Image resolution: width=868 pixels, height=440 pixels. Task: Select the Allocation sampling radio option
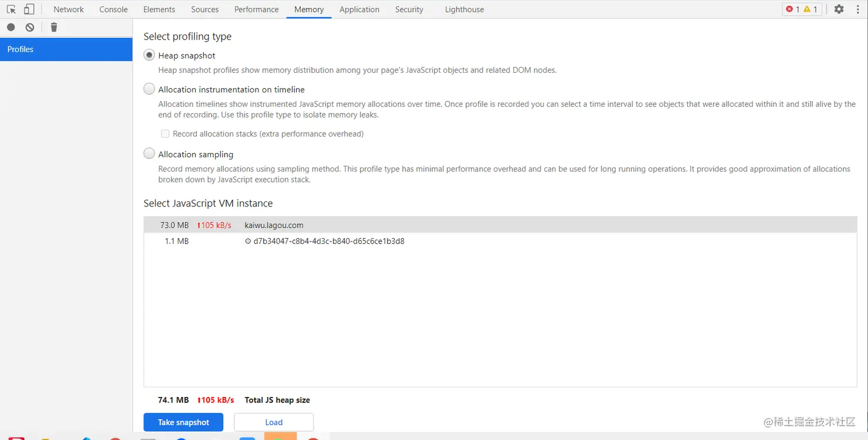(x=149, y=154)
